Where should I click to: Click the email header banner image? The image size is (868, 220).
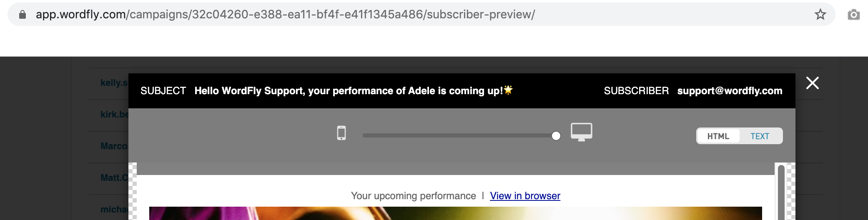tap(455, 213)
